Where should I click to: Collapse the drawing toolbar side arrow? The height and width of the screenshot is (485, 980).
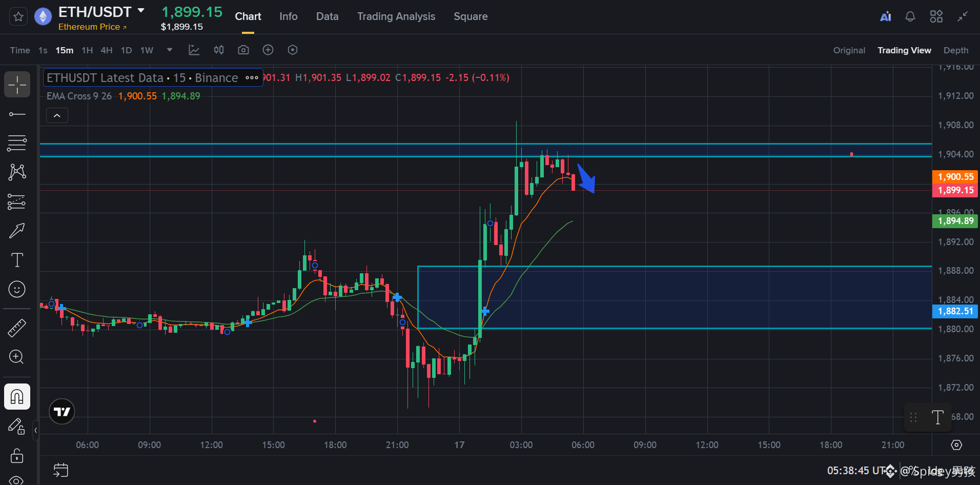point(35,430)
